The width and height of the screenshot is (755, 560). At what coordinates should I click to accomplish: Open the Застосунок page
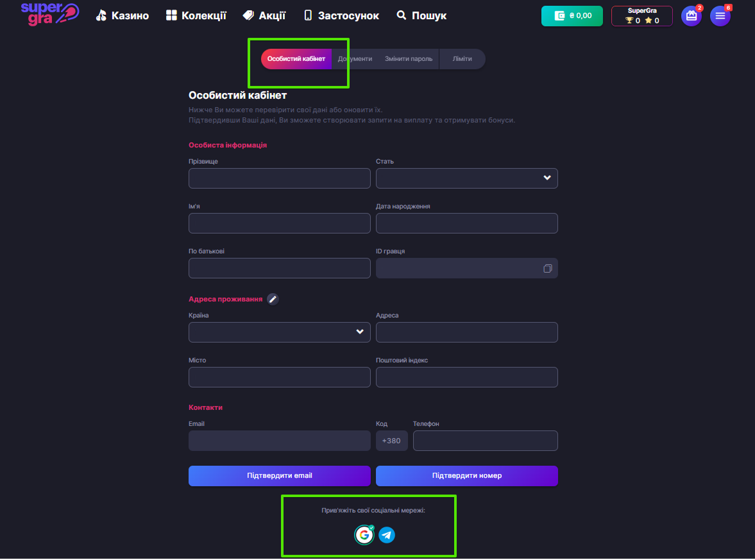(x=341, y=15)
